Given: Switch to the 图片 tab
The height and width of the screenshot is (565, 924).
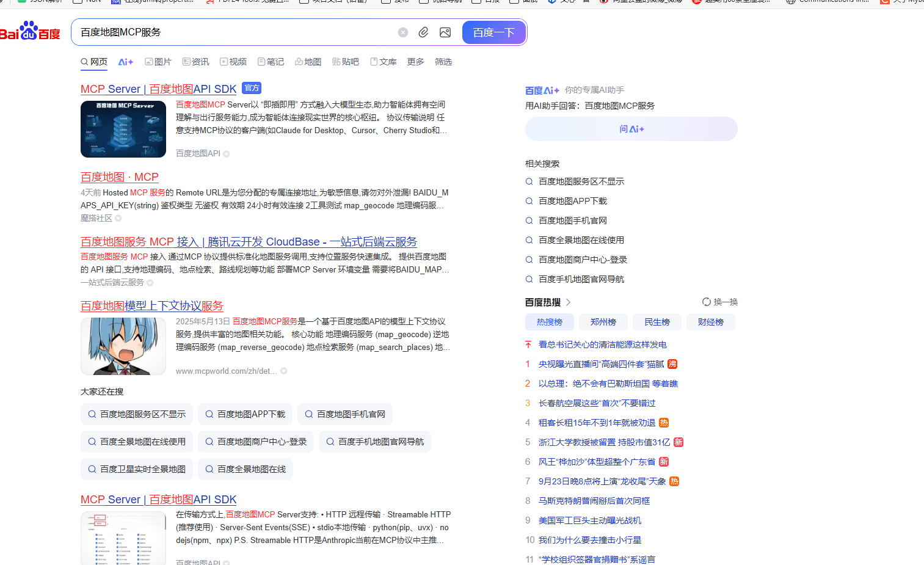Looking at the screenshot, I should click(x=158, y=62).
